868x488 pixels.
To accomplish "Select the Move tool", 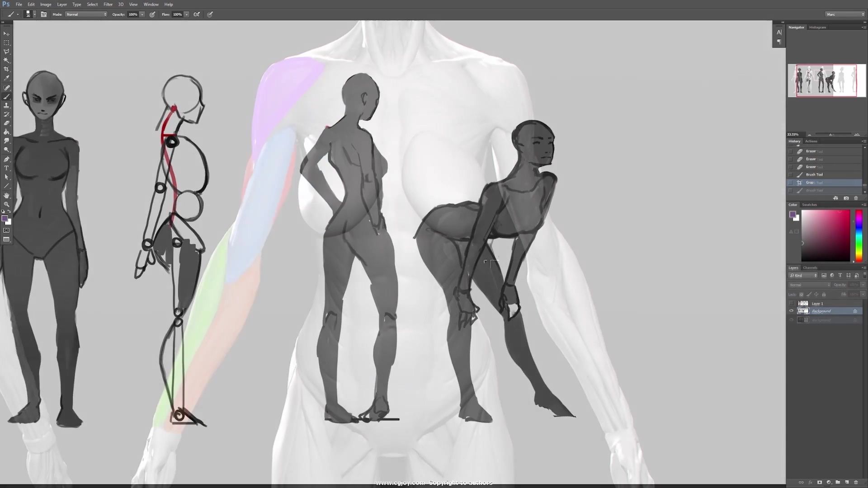I will pos(6,34).
